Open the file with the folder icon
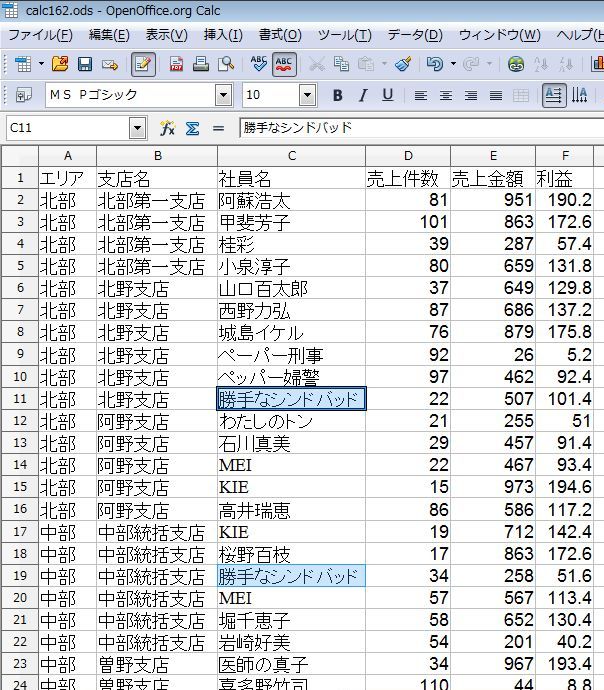The height and width of the screenshot is (690, 604). [60, 64]
